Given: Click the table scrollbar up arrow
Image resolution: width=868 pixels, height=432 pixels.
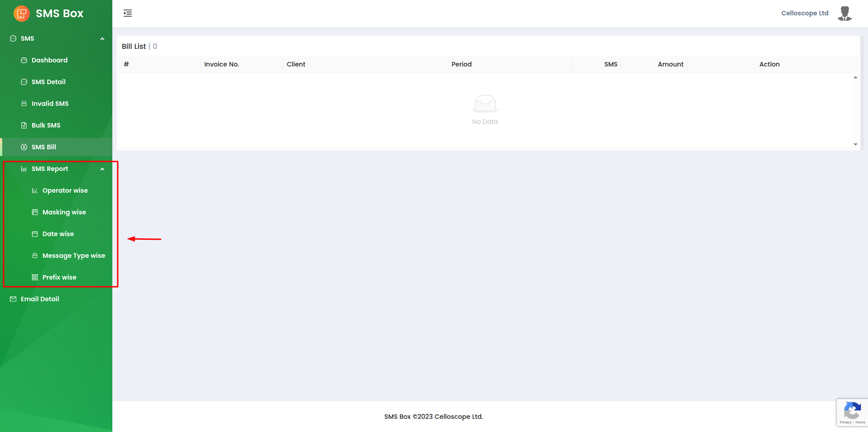Looking at the screenshot, I should (x=855, y=77).
